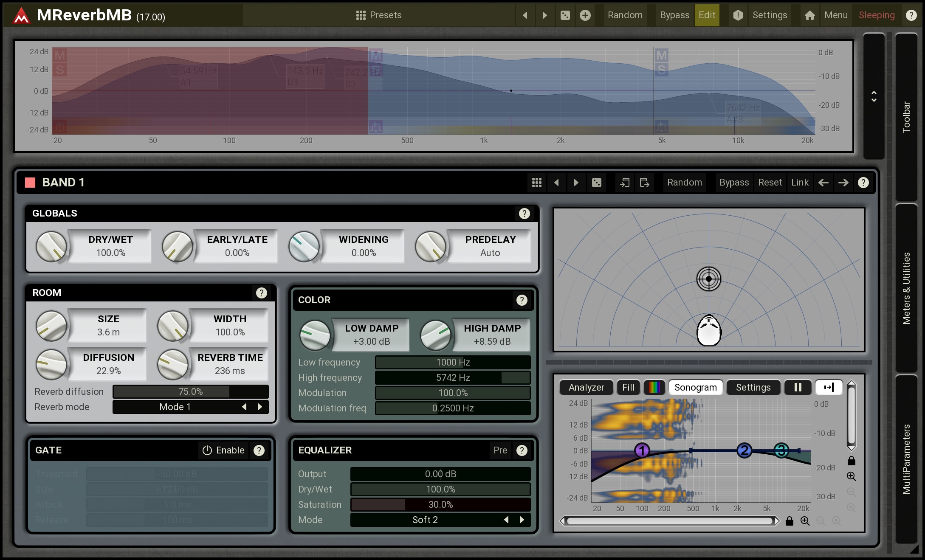Click the Band 1 Reset button
The image size is (925, 560).
[770, 183]
